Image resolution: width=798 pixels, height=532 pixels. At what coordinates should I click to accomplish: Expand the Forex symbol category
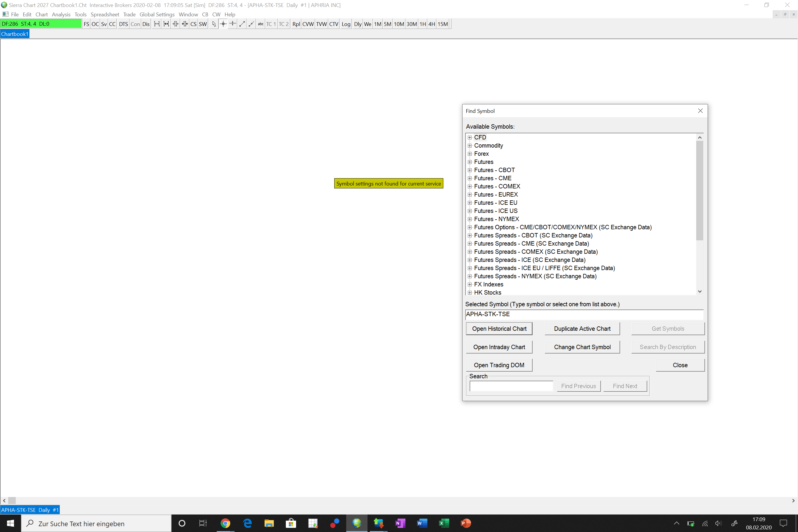tap(470, 154)
